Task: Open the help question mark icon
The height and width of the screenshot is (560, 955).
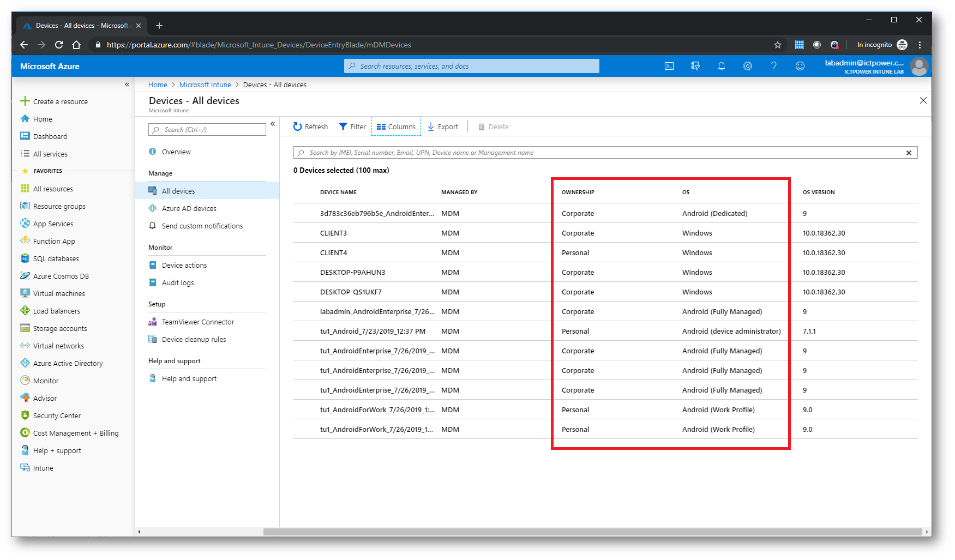Action: 774,66
